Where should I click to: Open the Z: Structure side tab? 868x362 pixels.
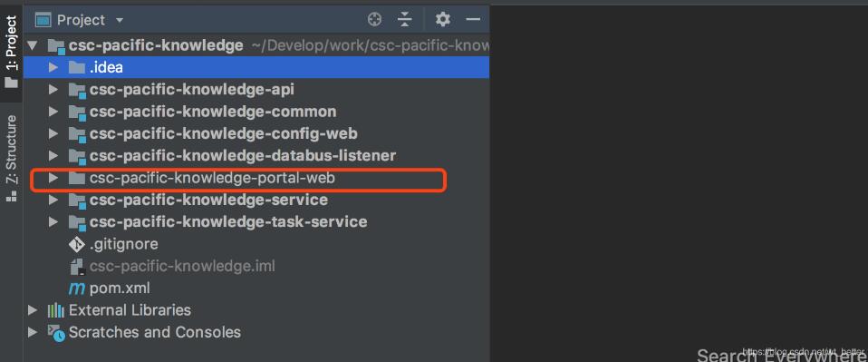[x=11, y=158]
